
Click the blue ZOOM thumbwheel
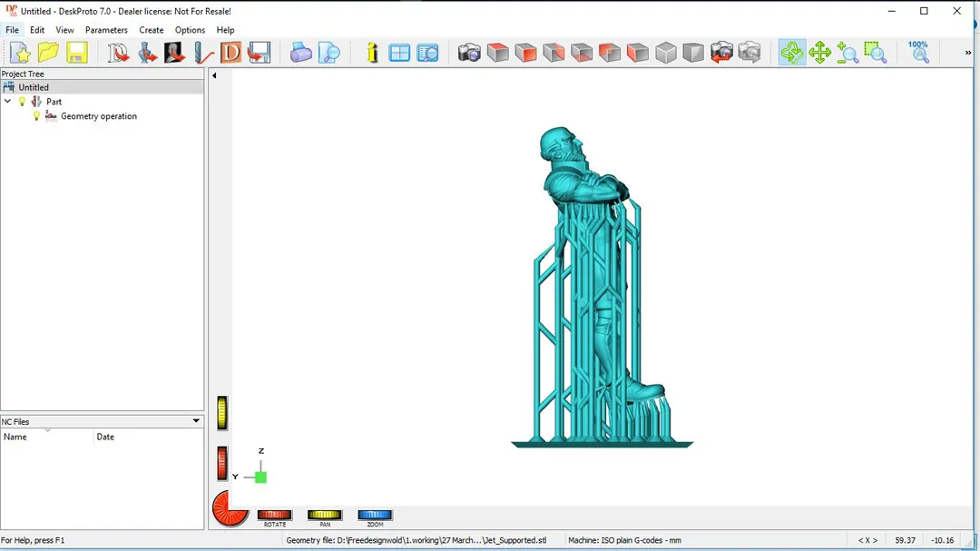(x=375, y=515)
